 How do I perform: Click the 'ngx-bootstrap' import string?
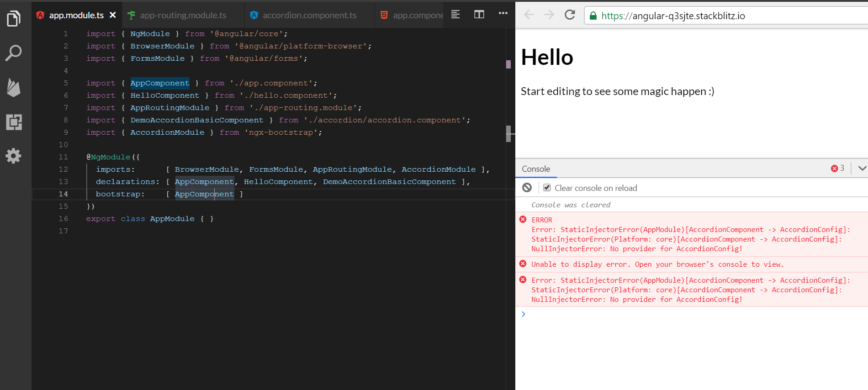(281, 132)
